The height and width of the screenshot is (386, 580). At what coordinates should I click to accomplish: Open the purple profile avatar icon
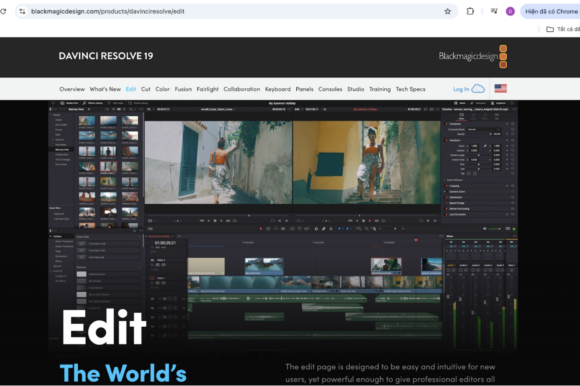510,11
